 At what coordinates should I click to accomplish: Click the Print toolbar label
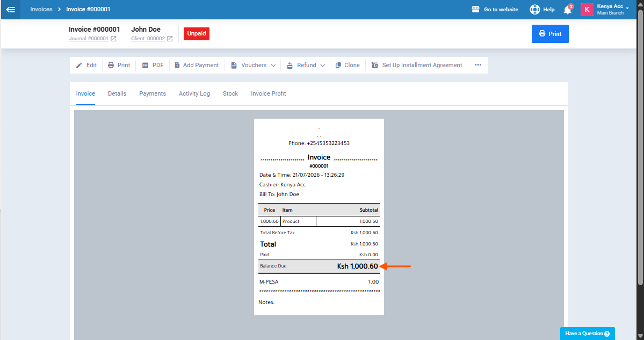[124, 66]
